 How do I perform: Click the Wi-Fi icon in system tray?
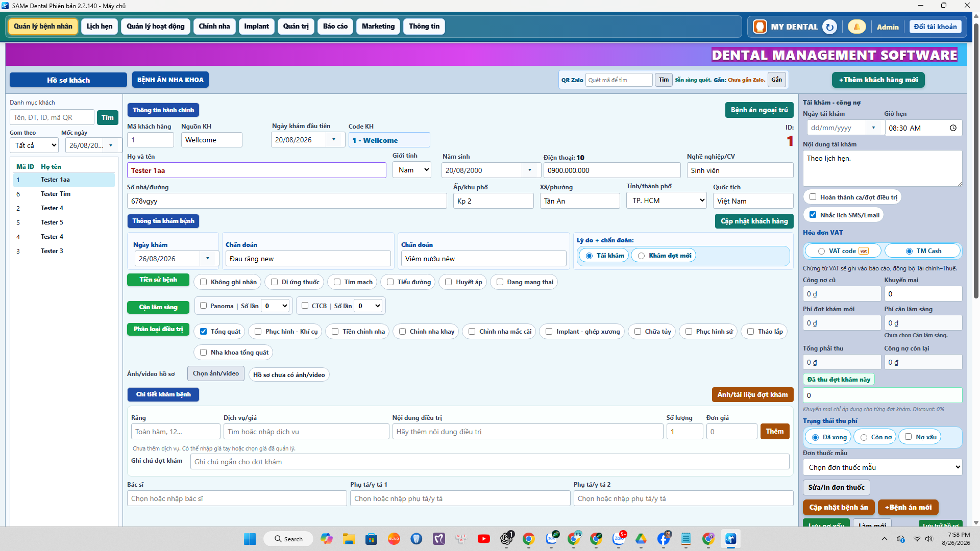[x=917, y=539]
